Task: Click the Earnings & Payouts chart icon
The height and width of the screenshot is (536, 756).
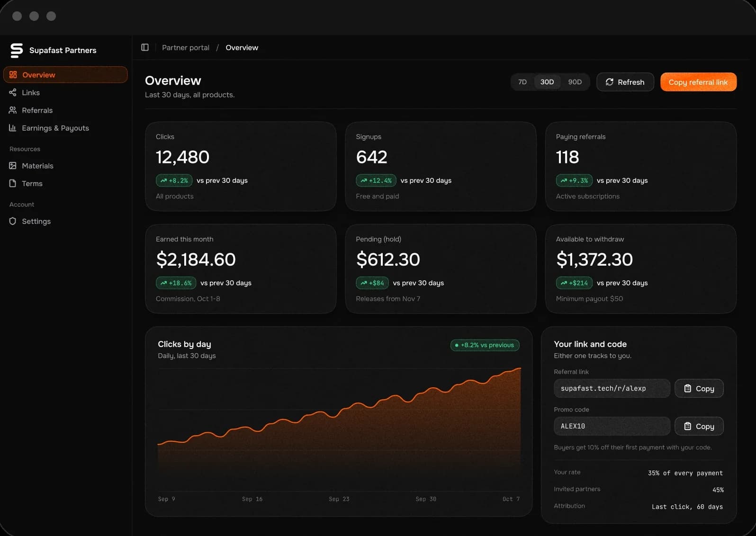Action: [13, 128]
